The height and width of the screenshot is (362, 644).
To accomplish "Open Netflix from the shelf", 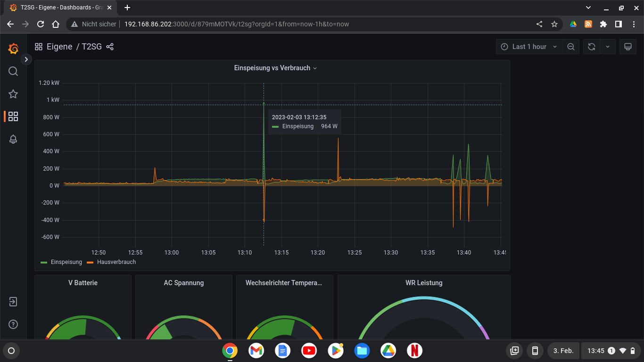I will coord(414,351).
